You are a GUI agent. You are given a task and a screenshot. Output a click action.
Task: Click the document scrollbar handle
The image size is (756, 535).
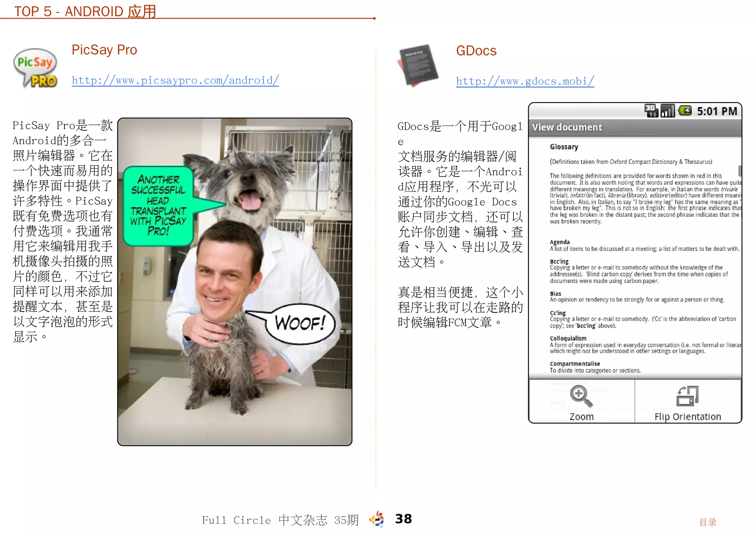(x=740, y=171)
